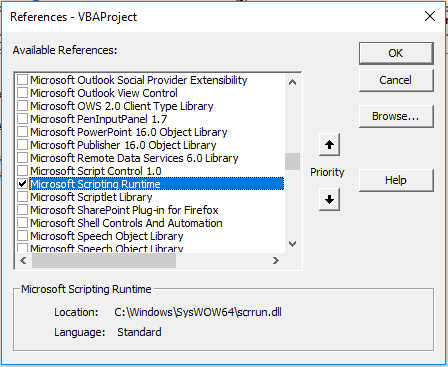This screenshot has height=367, width=448.
Task: Click the horizontal scroll left arrow
Action: [23, 260]
